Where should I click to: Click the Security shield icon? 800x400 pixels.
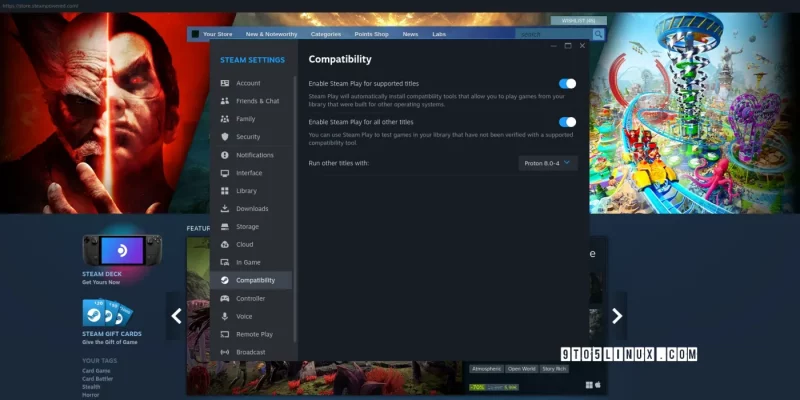pos(224,137)
